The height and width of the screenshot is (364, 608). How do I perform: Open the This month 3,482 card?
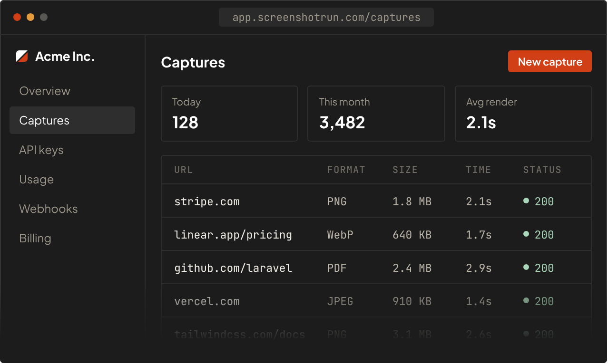coord(376,114)
